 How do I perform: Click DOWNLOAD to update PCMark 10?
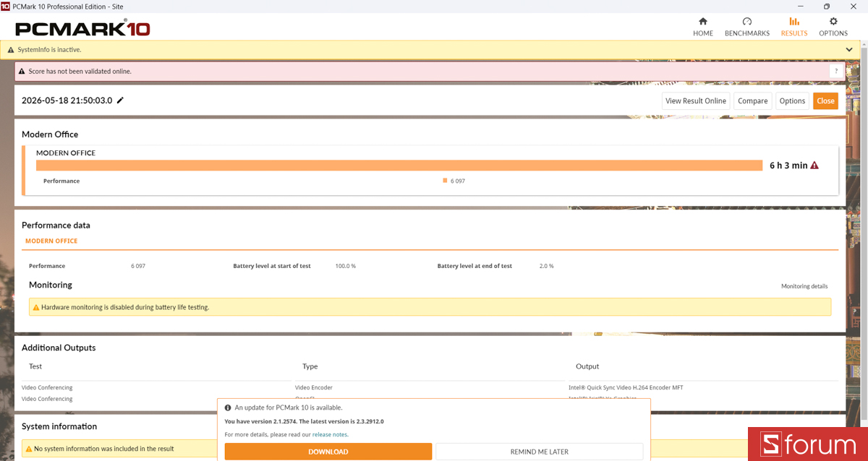[x=328, y=452]
